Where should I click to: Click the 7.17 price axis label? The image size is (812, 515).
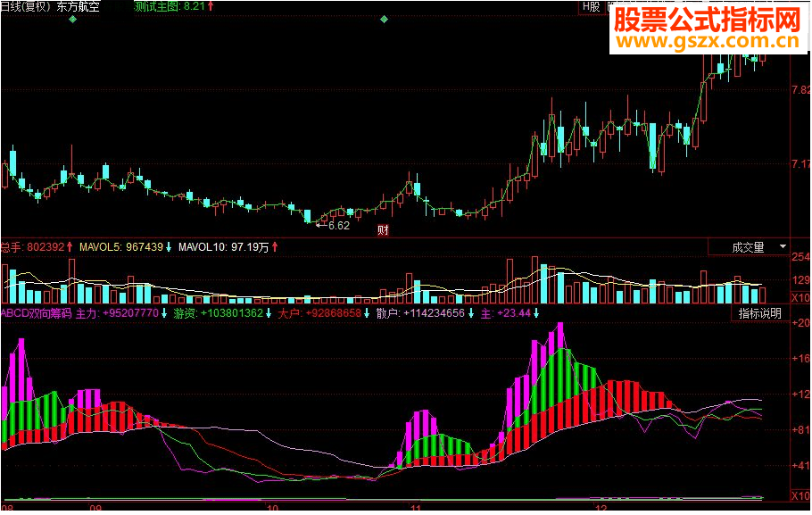tap(801, 164)
